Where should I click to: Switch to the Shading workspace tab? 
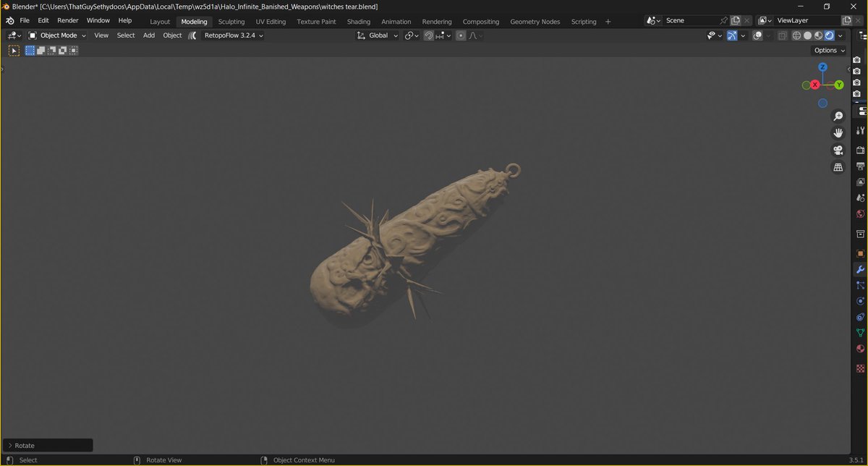tap(359, 22)
